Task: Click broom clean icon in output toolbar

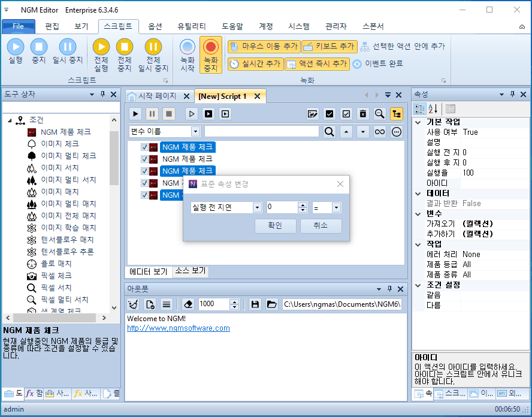Action: coord(133,304)
